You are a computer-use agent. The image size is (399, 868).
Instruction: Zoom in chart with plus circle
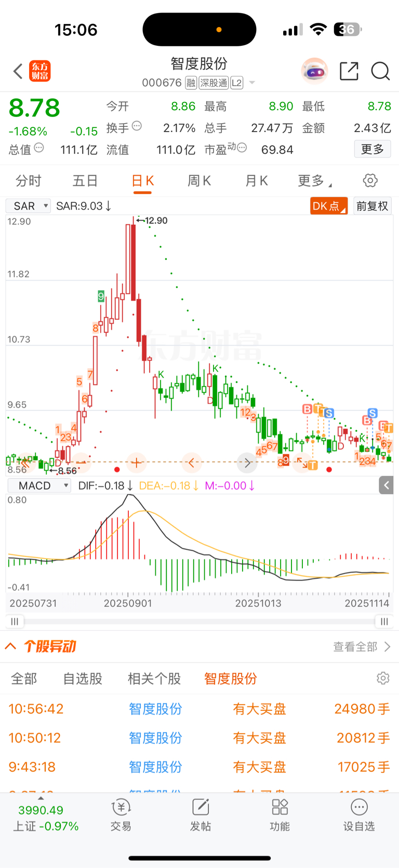[x=137, y=462]
